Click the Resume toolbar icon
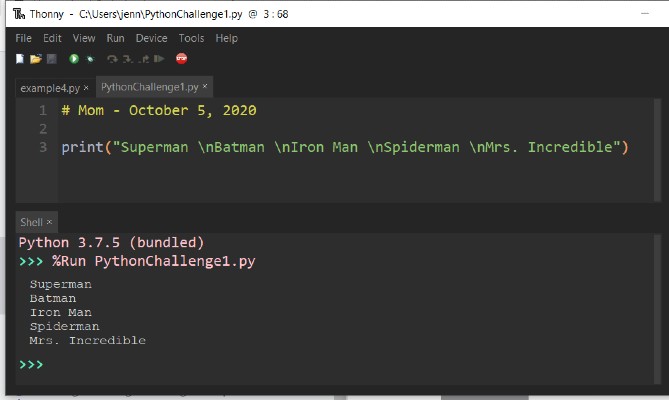669x400 pixels. [x=159, y=59]
